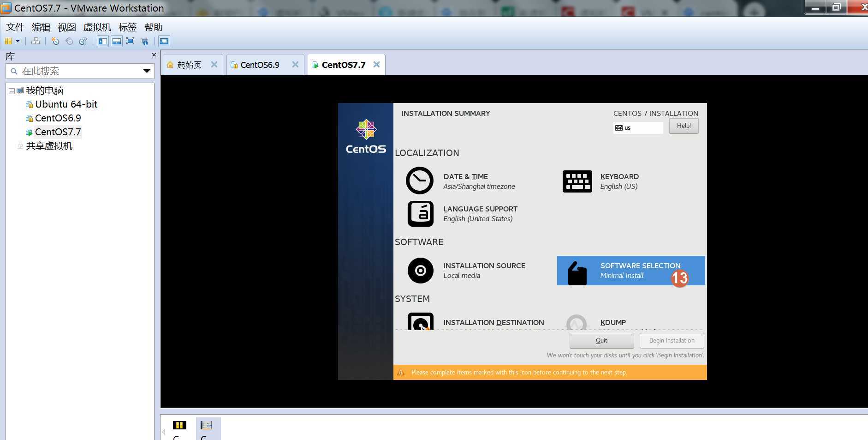Select 共享虚拟机 in the library

49,146
